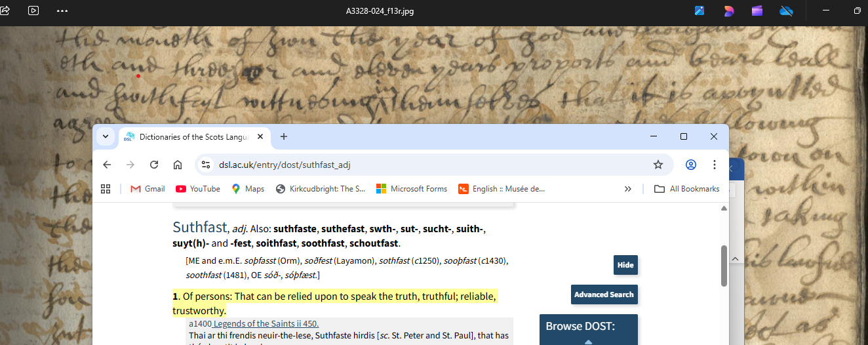Open the Photos slideshow play icon
Screen dimensions: 868x345
[x=33, y=10]
